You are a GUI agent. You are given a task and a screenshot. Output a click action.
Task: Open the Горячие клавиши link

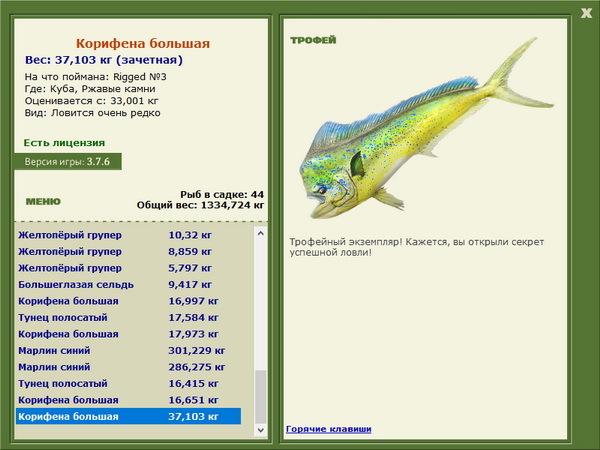(329, 429)
